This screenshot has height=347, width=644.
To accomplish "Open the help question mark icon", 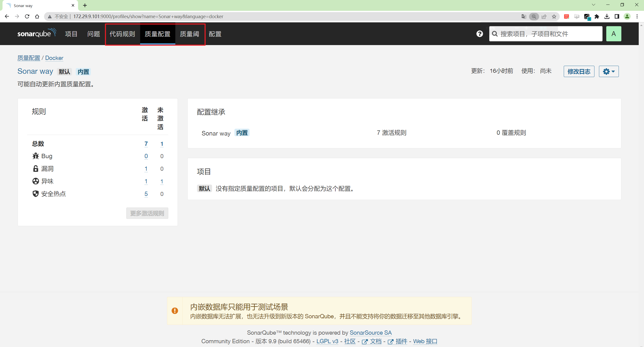I will (479, 34).
